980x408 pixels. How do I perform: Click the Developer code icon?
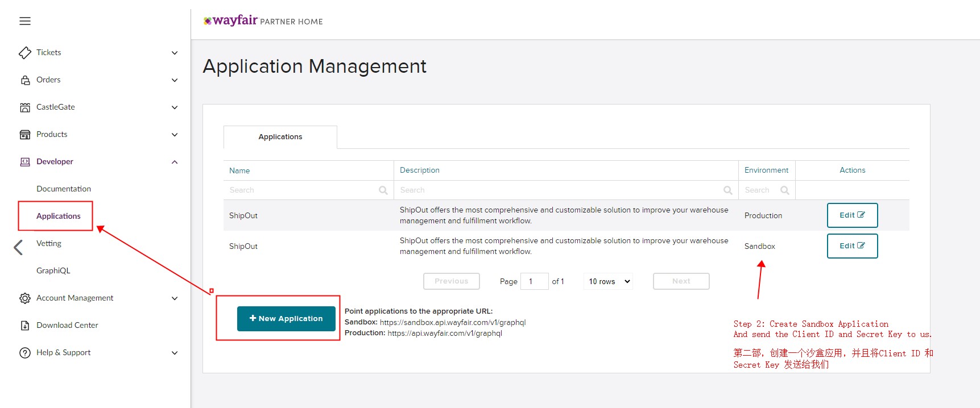pos(25,161)
